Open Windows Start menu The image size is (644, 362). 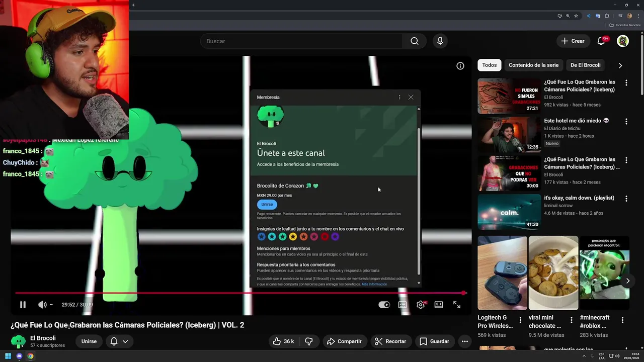(8, 356)
